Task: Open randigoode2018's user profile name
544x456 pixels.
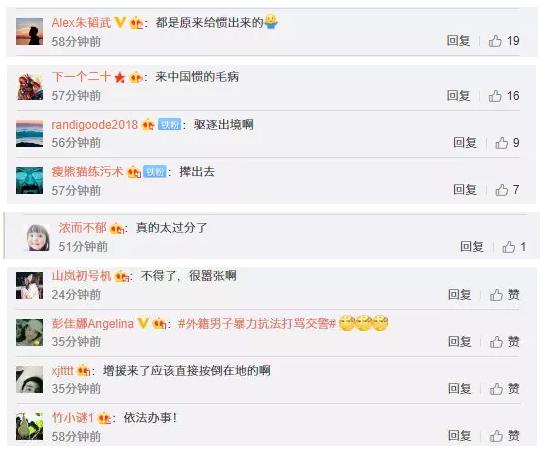Action: pos(94,125)
